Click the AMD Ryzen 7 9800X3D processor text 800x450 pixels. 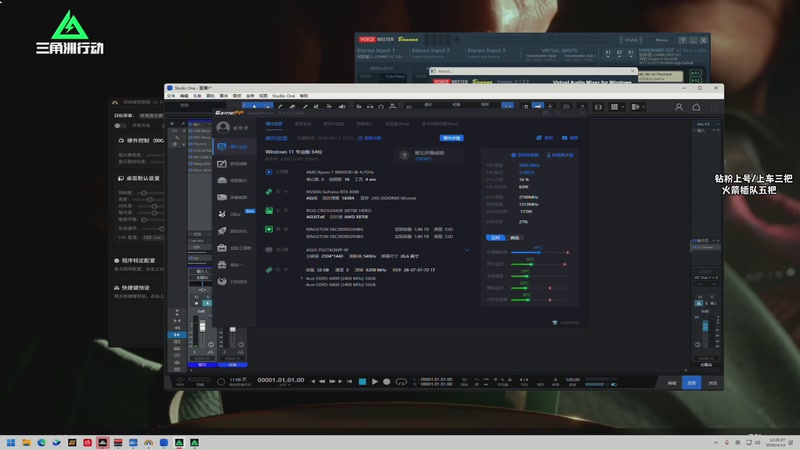(340, 172)
